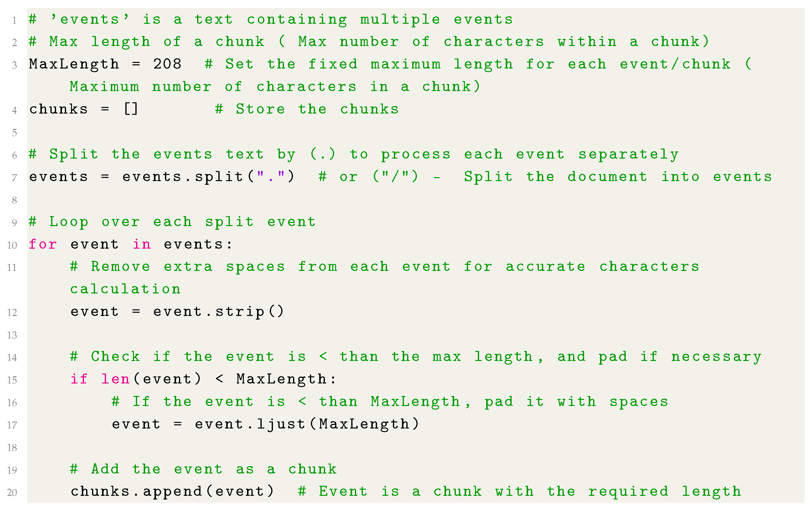Click line number 1 in the gutter
This screenshot has height=510, width=812.
[x=14, y=21]
